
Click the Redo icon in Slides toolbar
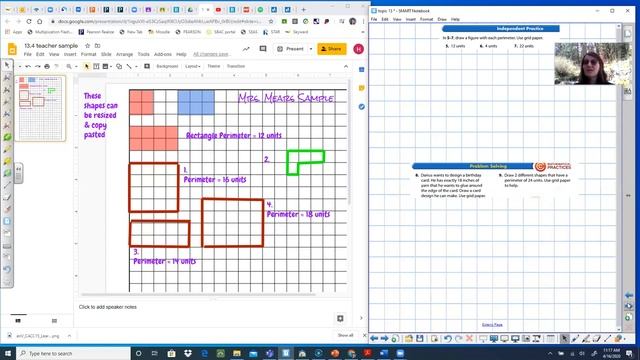tap(37, 66)
